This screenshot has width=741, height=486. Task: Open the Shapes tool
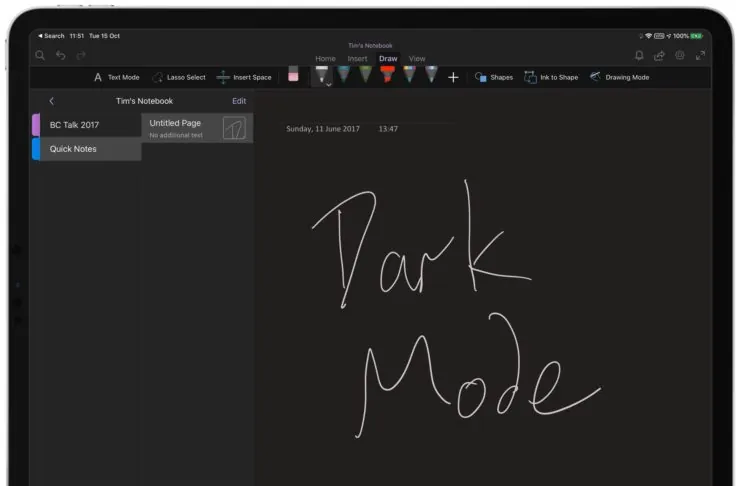pos(494,77)
